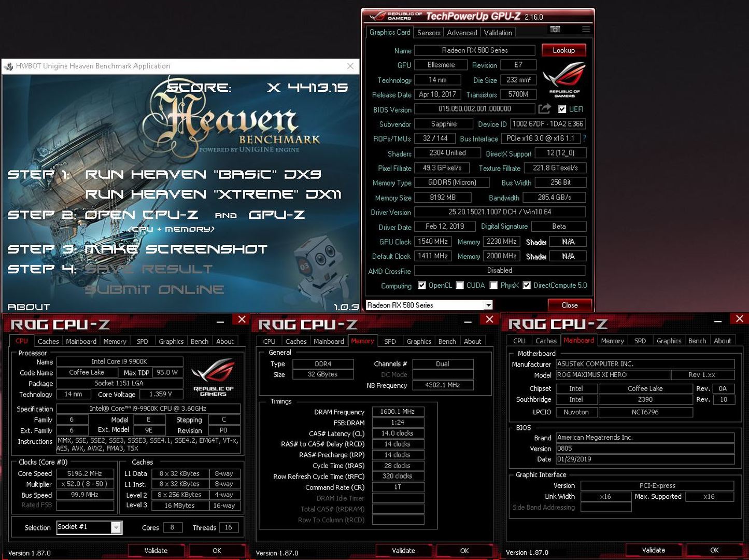Switch to the GPU-Z Sensors tab
The height and width of the screenshot is (560, 749).
(x=429, y=33)
